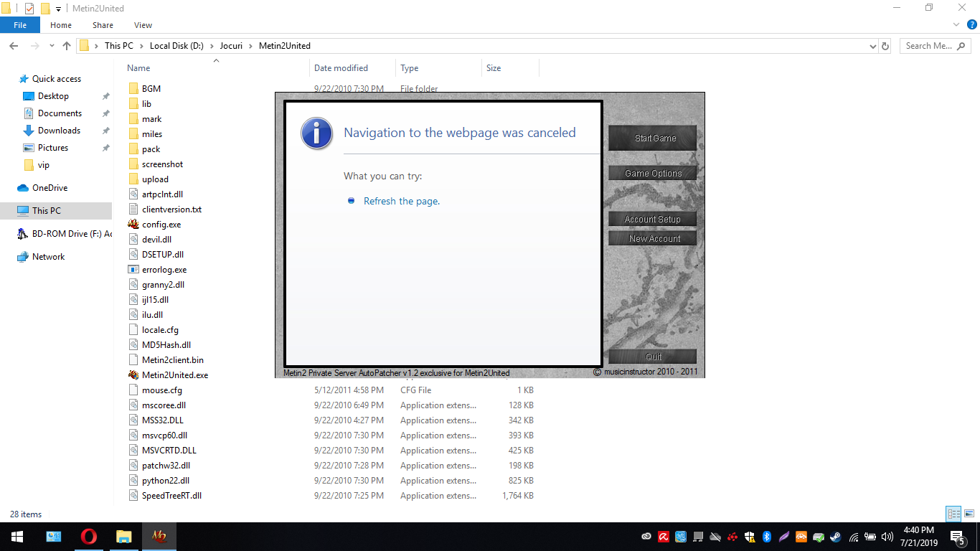Switch to the Home ribbon tab
The width and height of the screenshot is (980, 551).
(x=61, y=25)
